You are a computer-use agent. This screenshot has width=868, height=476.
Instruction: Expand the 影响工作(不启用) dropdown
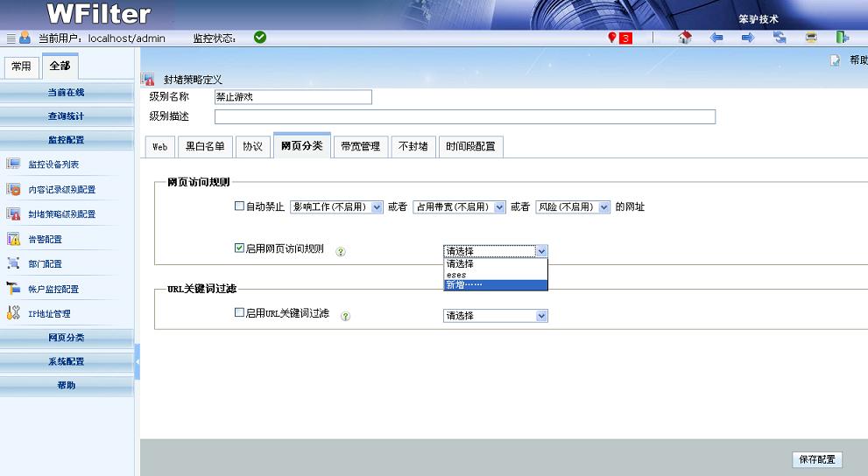coord(336,207)
